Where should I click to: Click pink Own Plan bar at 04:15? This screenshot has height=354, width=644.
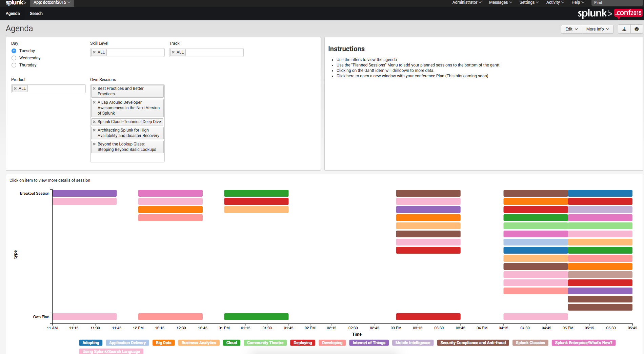click(536, 317)
